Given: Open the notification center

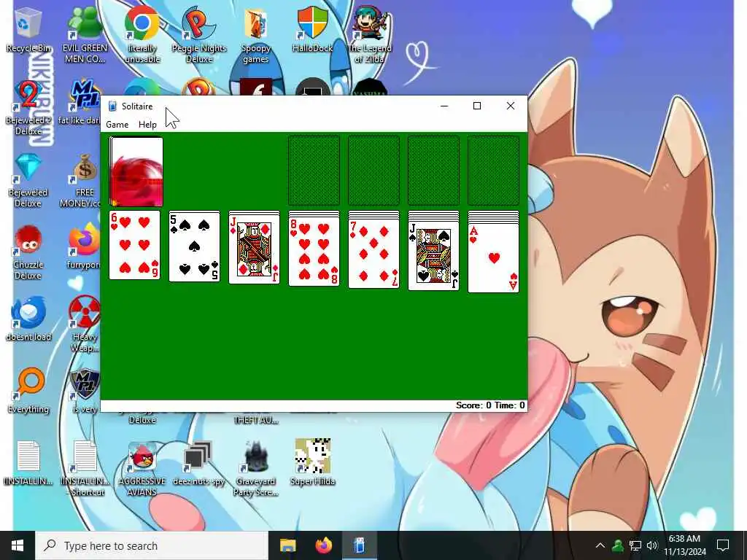Looking at the screenshot, I should click(x=723, y=545).
